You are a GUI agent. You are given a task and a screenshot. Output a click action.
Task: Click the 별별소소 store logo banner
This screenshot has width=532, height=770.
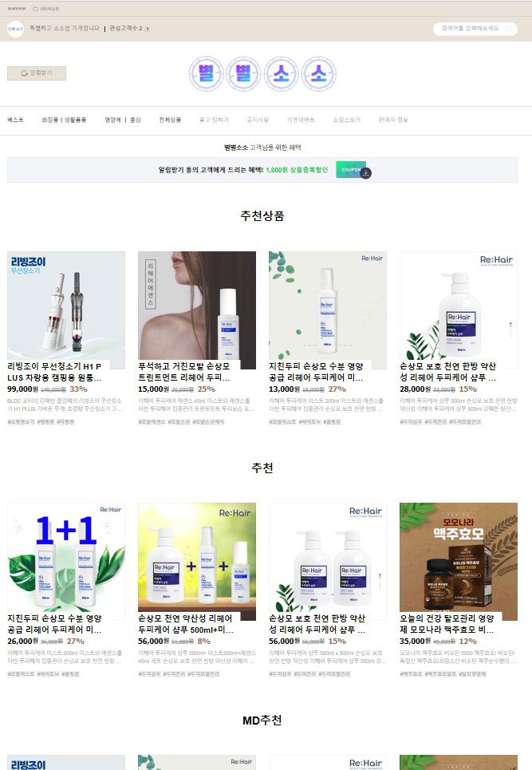coord(262,73)
